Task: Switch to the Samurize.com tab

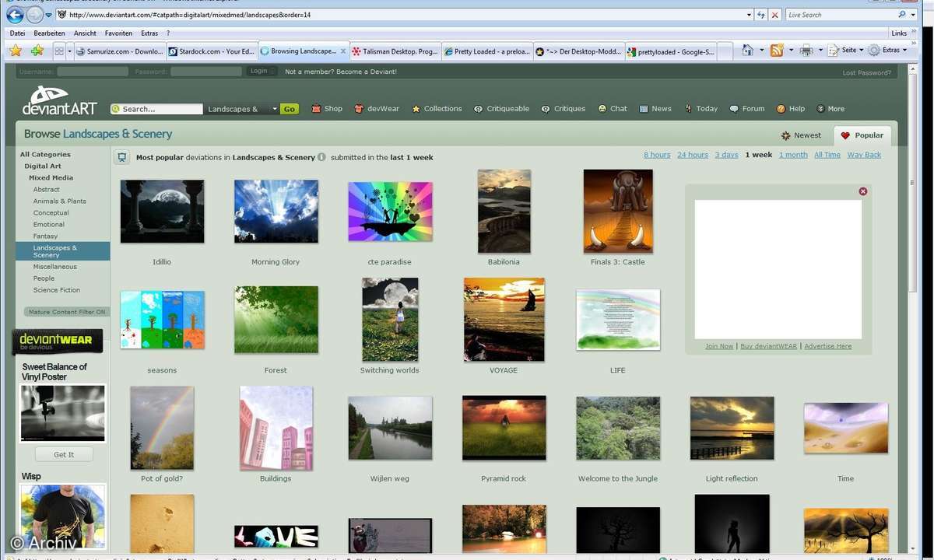Action: pyautogui.click(x=120, y=51)
